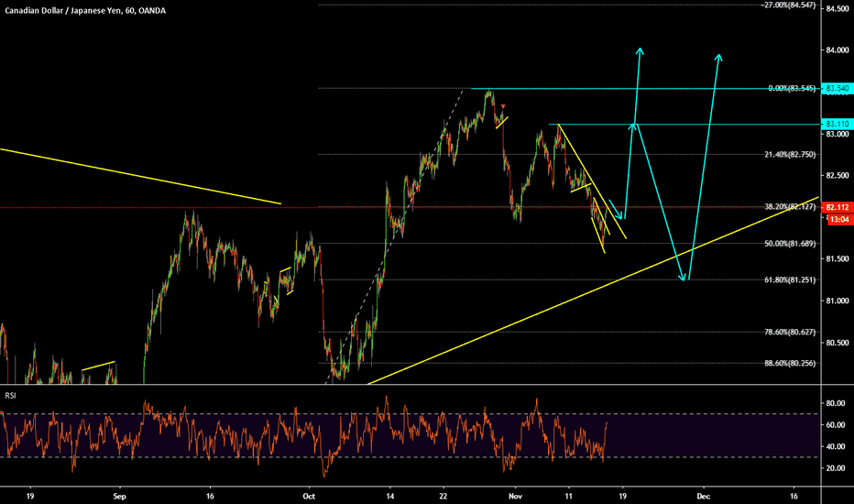Click the RSI indicator label
The width and height of the screenshot is (854, 504).
[x=10, y=396]
